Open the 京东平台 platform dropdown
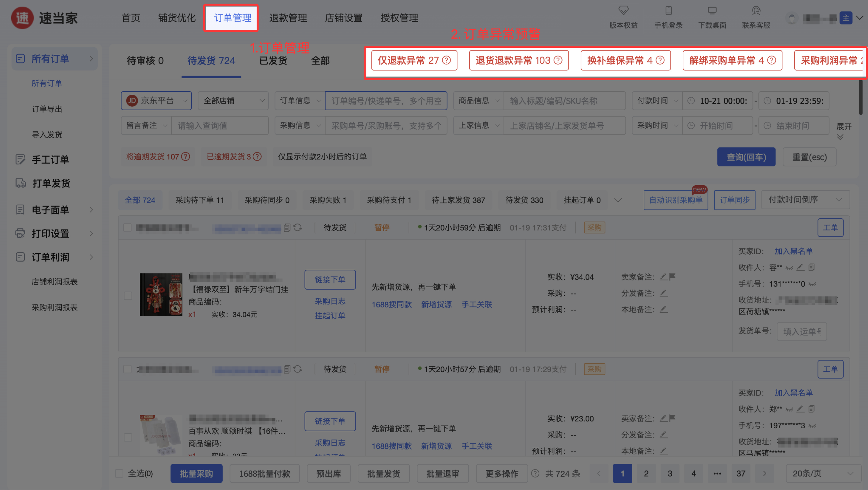Viewport: 868px width, 490px height. point(156,101)
